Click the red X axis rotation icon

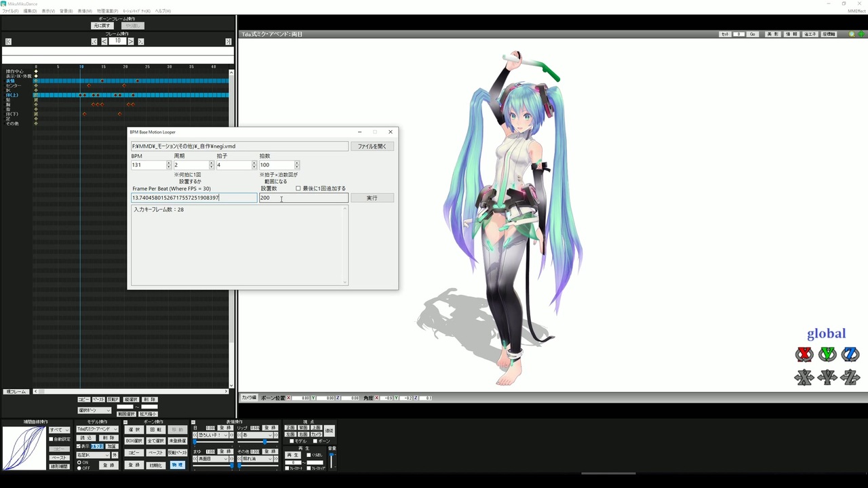[804, 354]
